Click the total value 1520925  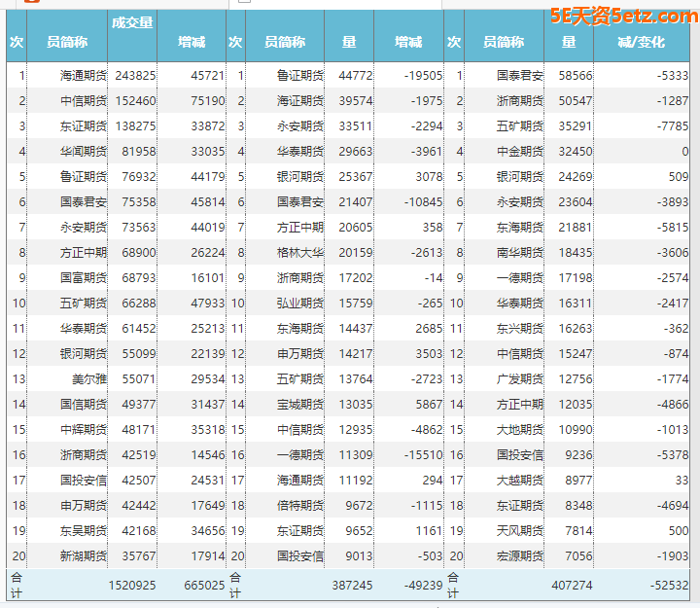click(x=131, y=585)
